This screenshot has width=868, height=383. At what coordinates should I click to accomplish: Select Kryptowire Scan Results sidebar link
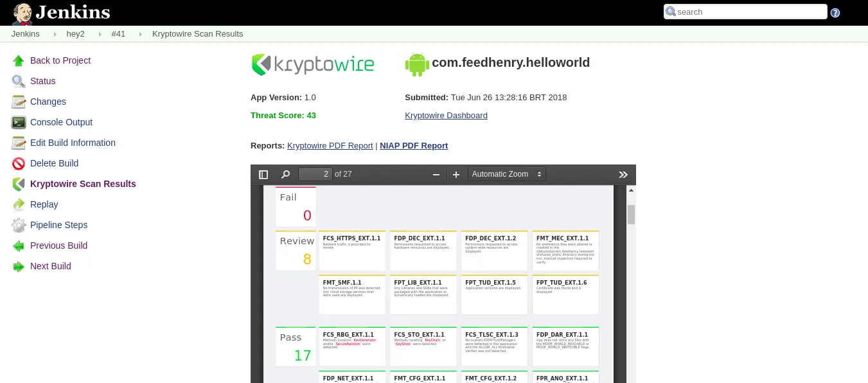tap(83, 184)
